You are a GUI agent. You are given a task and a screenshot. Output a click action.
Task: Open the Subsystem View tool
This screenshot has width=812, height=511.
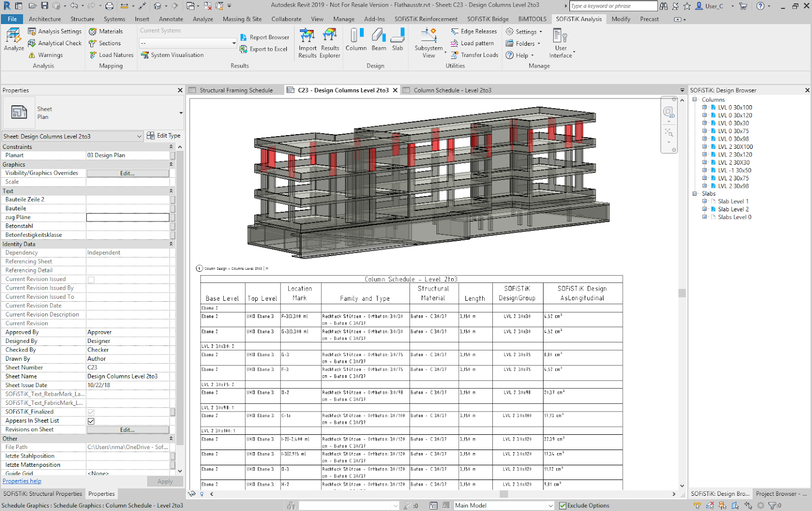tap(428, 41)
